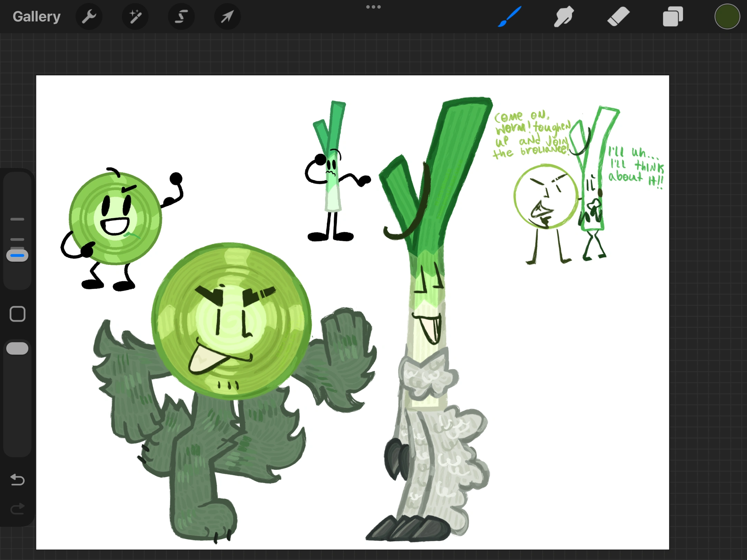Open the Layers panel
The height and width of the screenshot is (560, 747).
673,16
